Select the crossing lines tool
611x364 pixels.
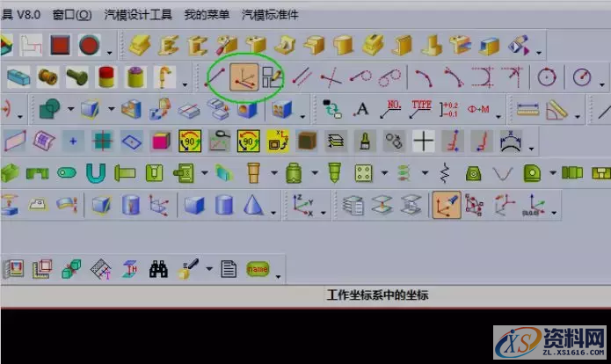point(331,76)
